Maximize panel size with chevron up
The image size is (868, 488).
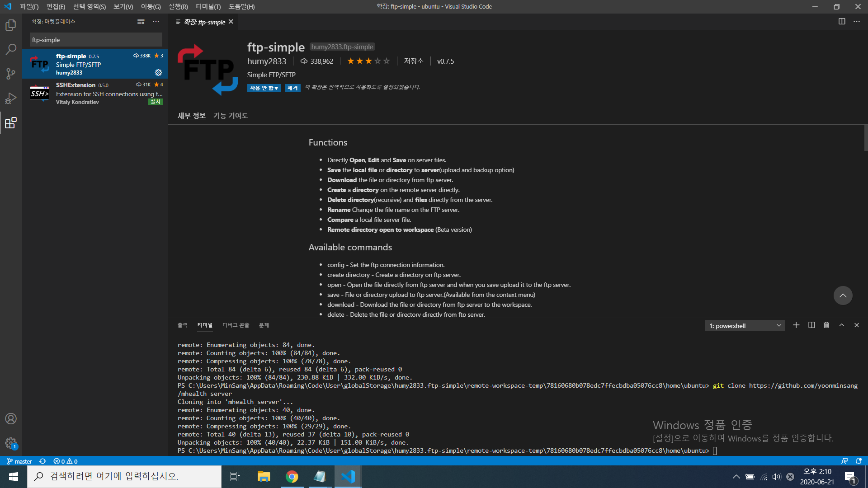tap(842, 325)
